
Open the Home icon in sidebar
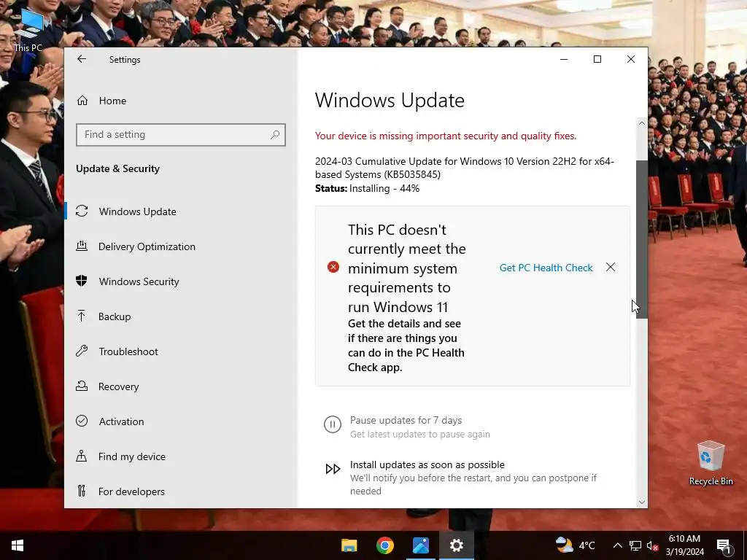[x=82, y=101]
